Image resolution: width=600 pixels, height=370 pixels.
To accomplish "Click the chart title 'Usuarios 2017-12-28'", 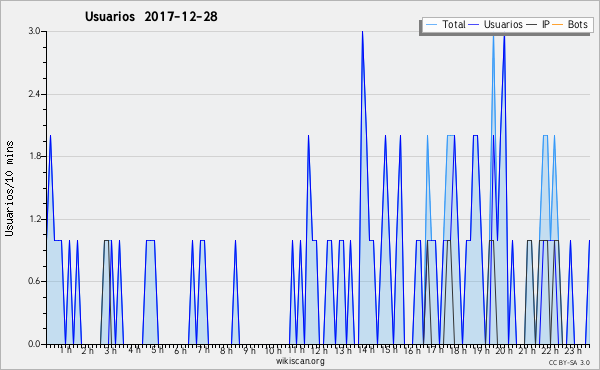I will click(x=151, y=16).
